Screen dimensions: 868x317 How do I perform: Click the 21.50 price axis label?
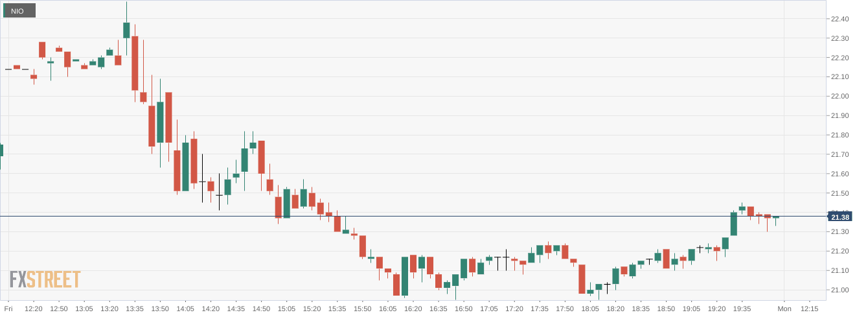pos(839,193)
